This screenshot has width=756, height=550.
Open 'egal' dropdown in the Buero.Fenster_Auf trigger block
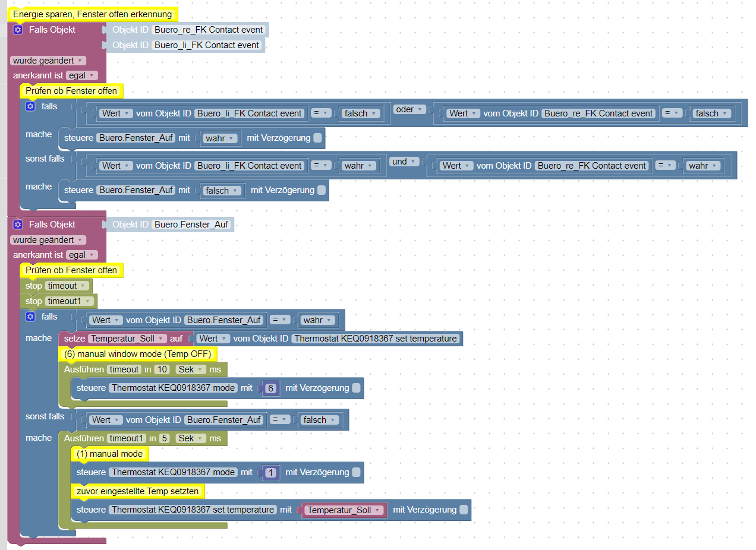pyautogui.click(x=81, y=255)
